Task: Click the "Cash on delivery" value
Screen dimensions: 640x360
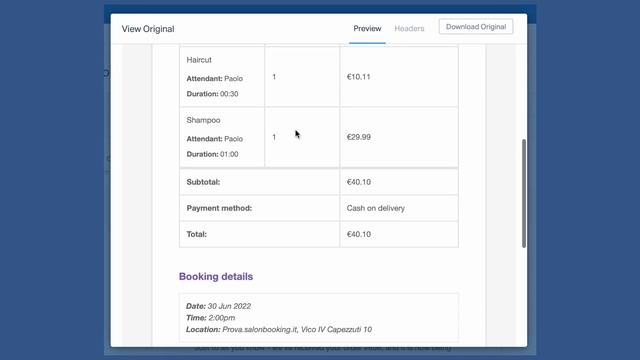Action: click(376, 208)
